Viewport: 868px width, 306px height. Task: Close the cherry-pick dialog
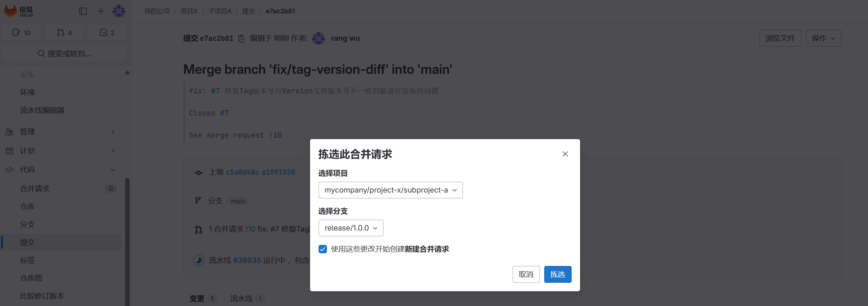point(565,154)
